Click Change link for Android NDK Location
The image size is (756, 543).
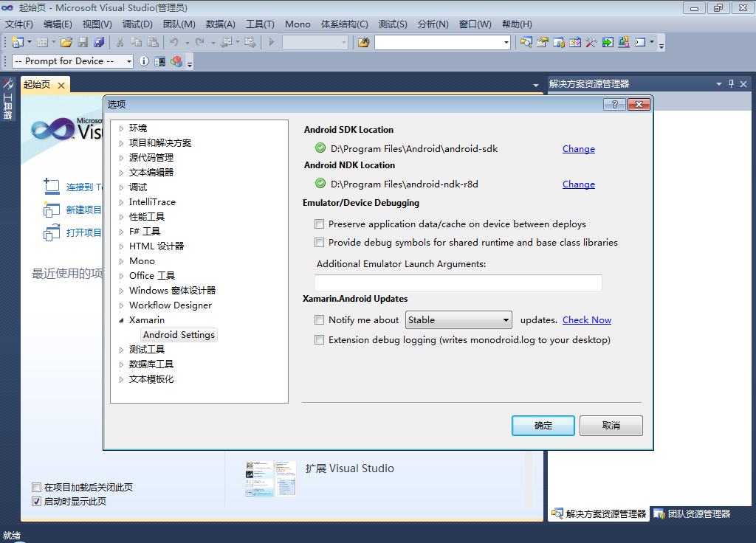coord(579,184)
